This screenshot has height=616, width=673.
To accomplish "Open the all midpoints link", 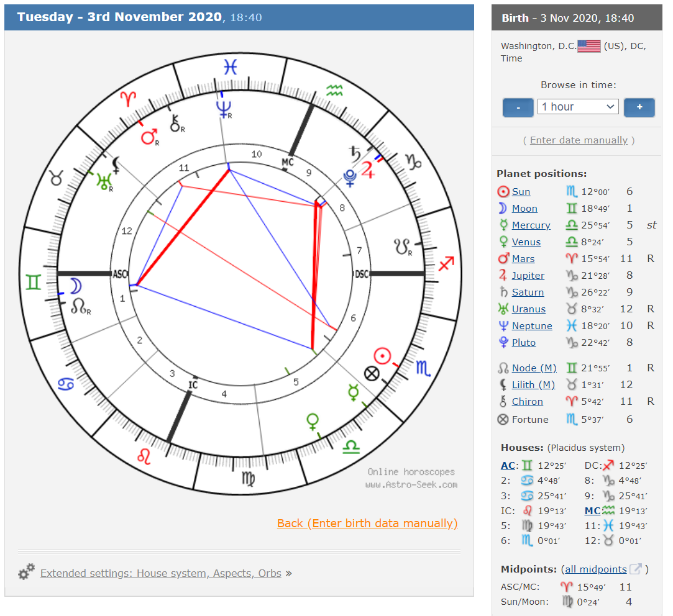I will (596, 569).
